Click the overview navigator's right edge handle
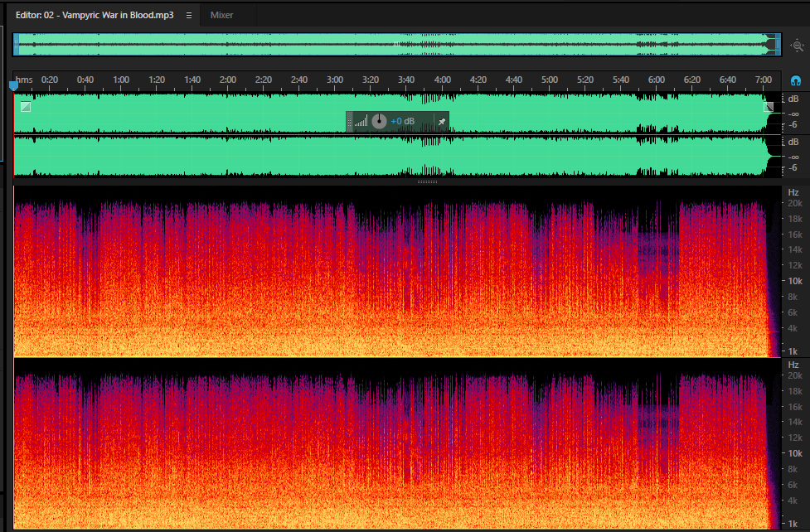 coord(778,45)
